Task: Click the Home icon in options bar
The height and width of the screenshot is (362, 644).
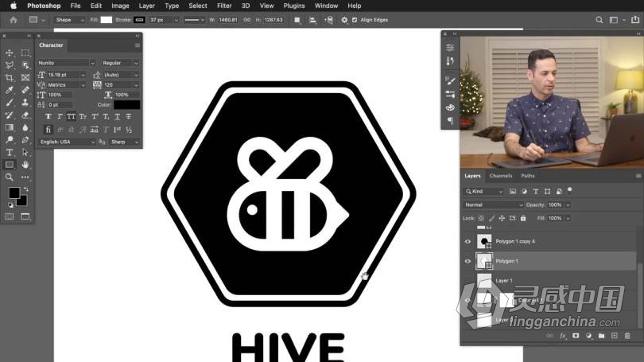Action: [x=14, y=20]
